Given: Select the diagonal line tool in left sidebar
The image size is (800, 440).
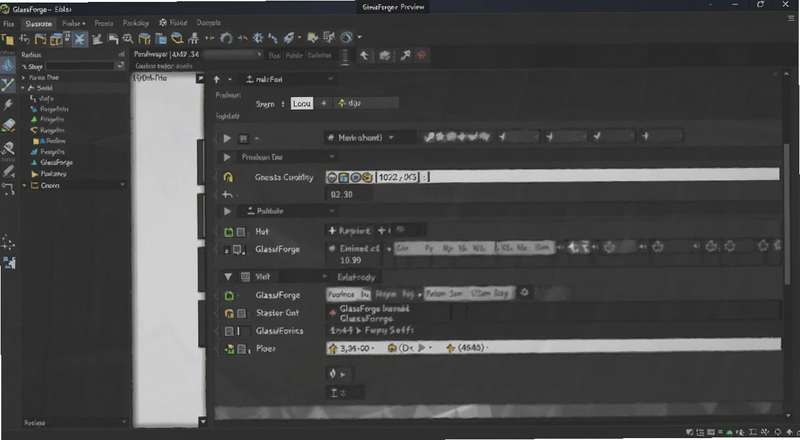Looking at the screenshot, I should coord(8,85).
